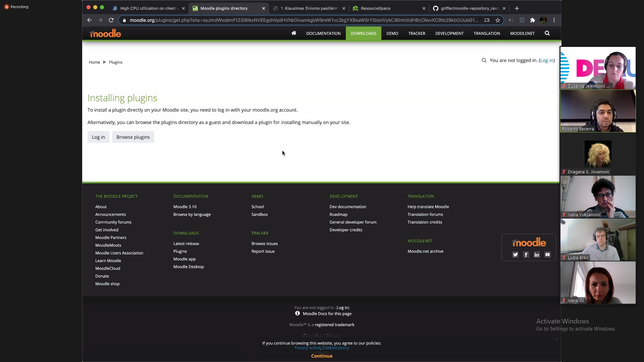Open the Privacy notice link

[x=307, y=348]
